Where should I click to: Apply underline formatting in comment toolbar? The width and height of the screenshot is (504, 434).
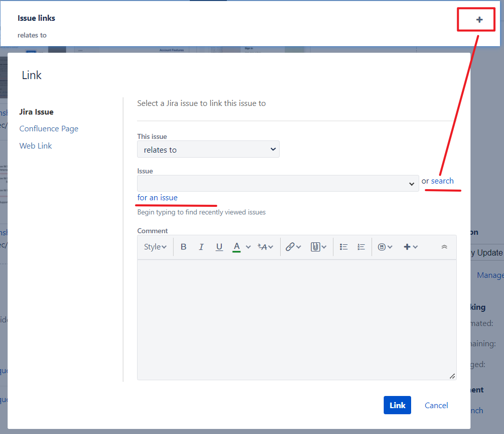point(219,247)
